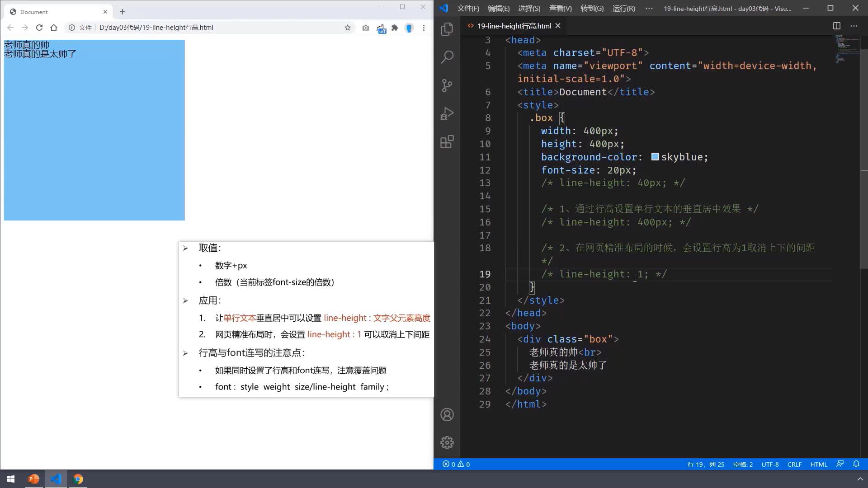Reload the Chrome page
This screenshot has width=868, height=488.
click(x=39, y=28)
